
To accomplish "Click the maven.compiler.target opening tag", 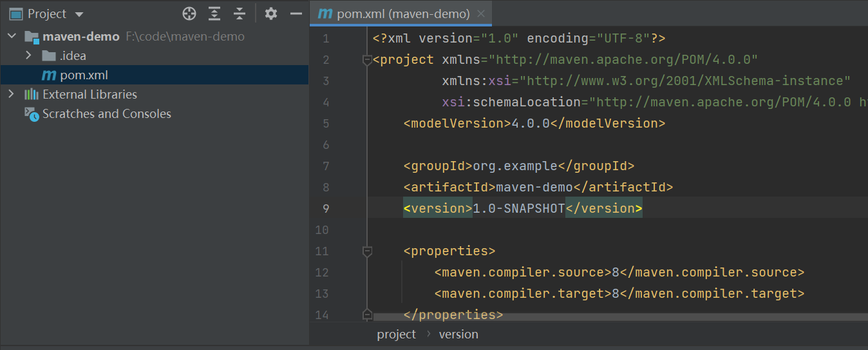I will tap(523, 293).
